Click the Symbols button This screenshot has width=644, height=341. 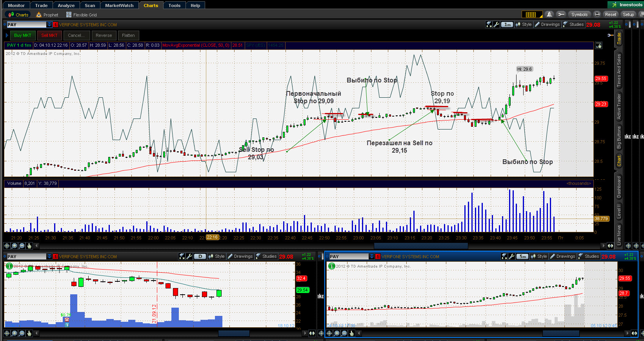point(579,15)
